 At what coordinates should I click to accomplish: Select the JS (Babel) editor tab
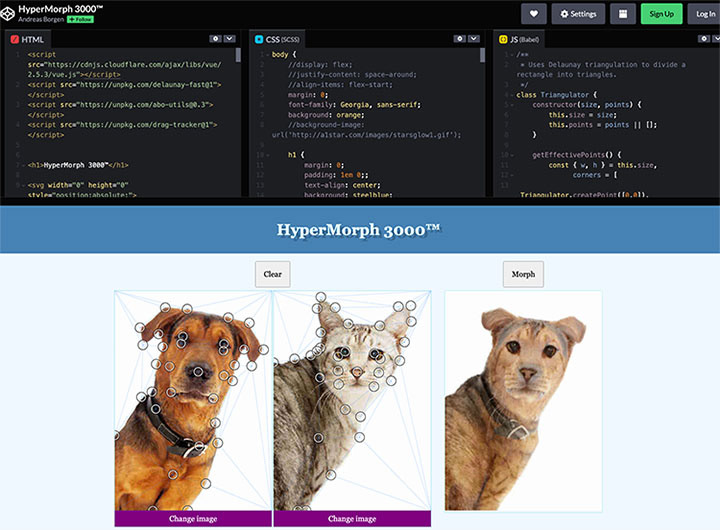519,39
